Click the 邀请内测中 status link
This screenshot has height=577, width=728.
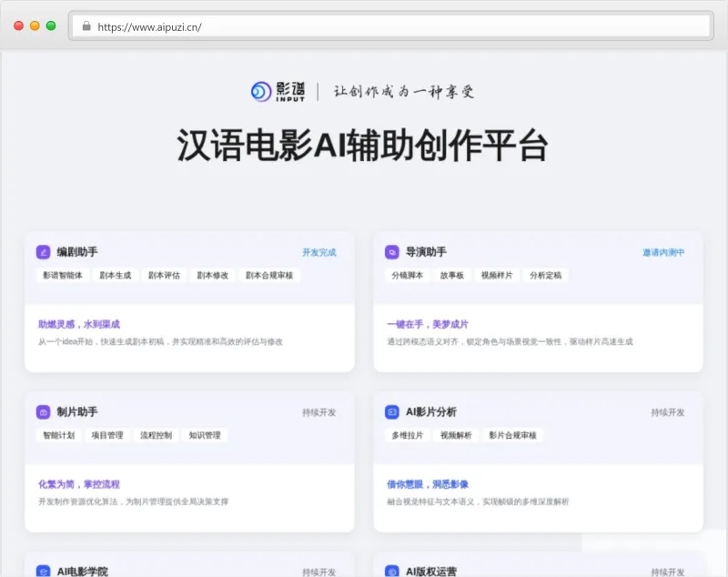tap(664, 252)
